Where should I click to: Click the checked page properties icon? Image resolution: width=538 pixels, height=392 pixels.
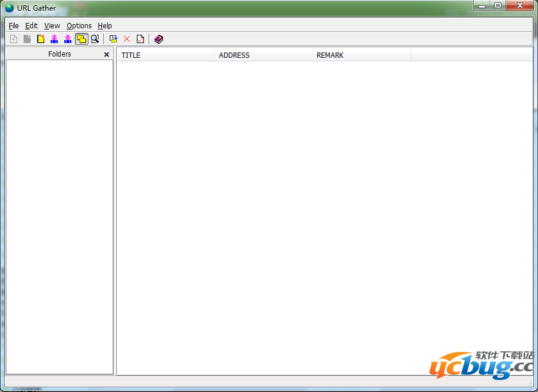point(140,39)
